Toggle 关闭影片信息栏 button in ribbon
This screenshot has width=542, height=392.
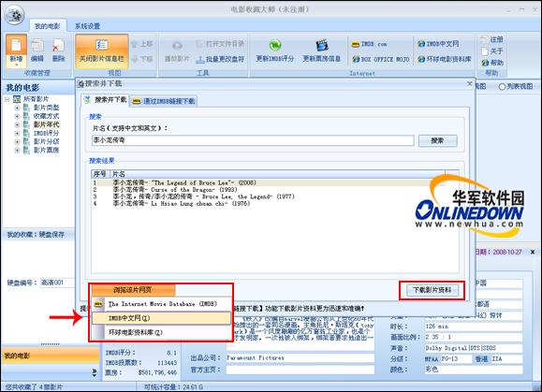click(x=102, y=51)
